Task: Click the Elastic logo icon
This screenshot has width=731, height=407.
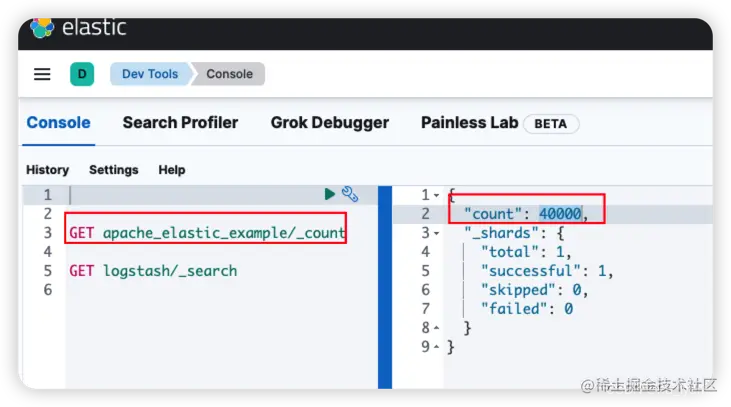Action: [x=42, y=28]
